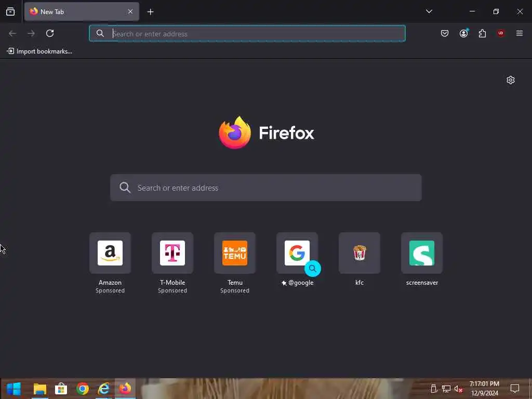Open File Explorer from the taskbar

(x=39, y=389)
